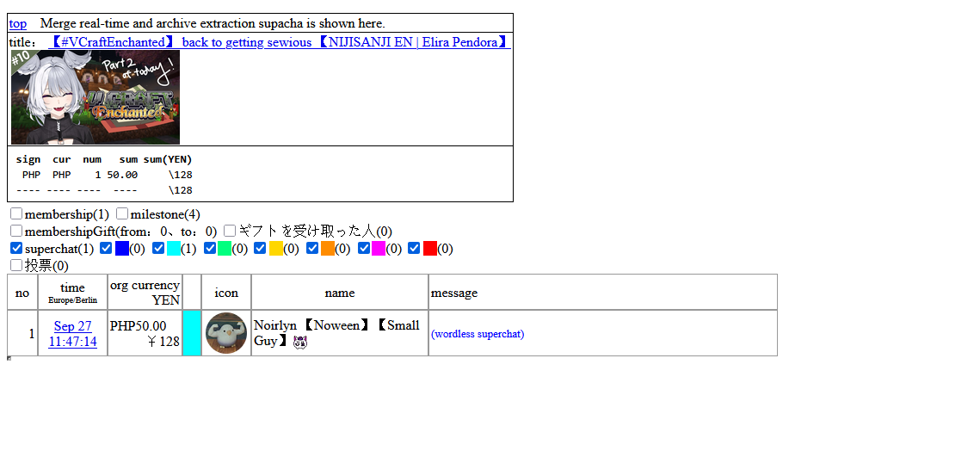This screenshot has height=451, width=980.
Task: Open the Sep 27 11:47:14 timestamp link
Action: [72, 333]
